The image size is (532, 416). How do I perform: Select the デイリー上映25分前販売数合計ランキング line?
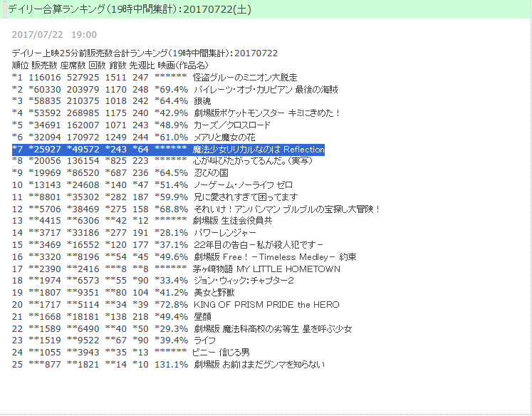pyautogui.click(x=145, y=53)
